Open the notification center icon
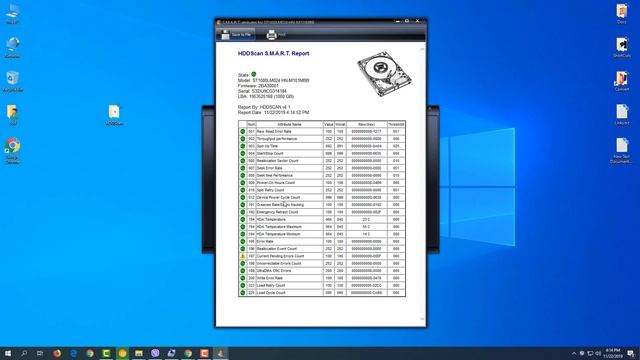Screen dimensions: 640x360 click(631, 353)
